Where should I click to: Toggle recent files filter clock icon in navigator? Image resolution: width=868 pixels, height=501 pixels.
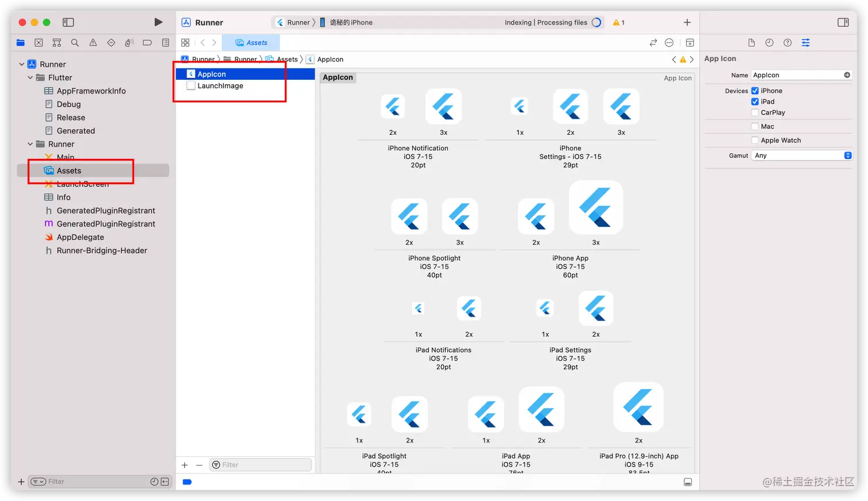click(154, 481)
